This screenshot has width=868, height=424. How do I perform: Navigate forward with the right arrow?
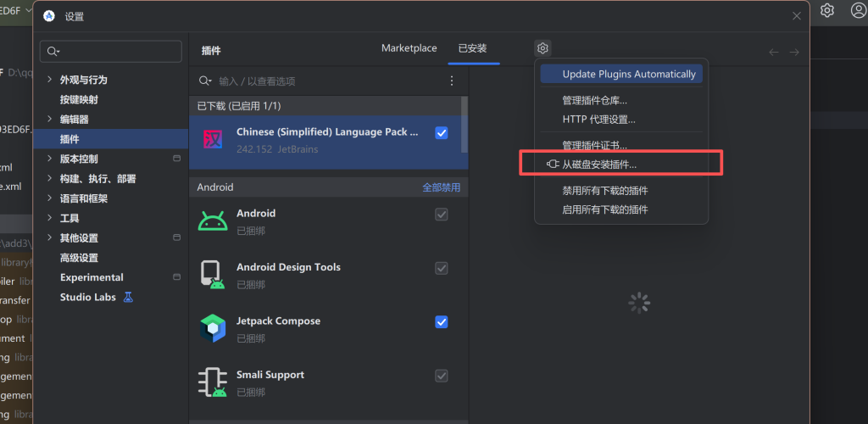click(x=794, y=52)
